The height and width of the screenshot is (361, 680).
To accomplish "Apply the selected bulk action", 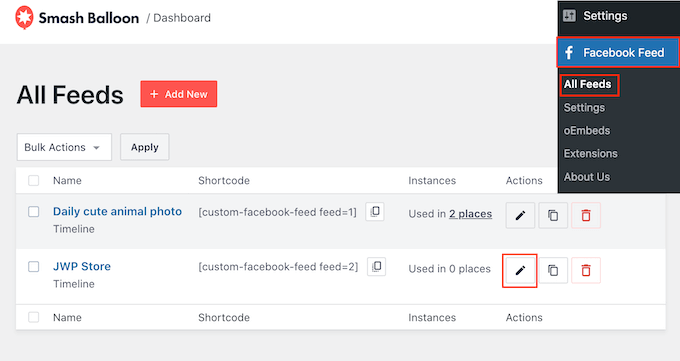I will [144, 147].
